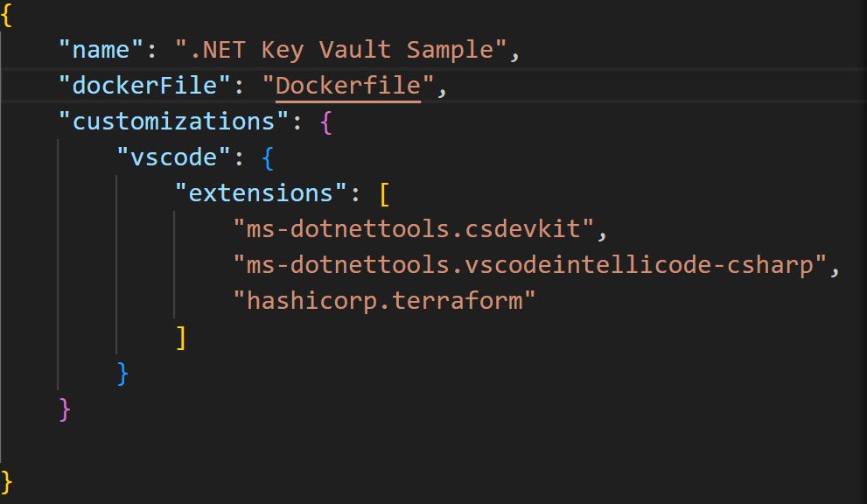
Task: Click the purple closing brace of customizations
Action: (63, 408)
